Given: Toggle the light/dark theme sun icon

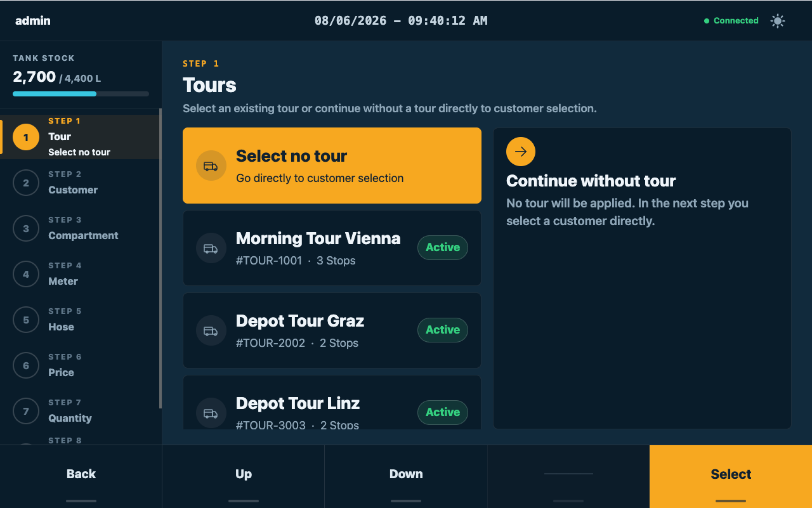Looking at the screenshot, I should click(777, 21).
